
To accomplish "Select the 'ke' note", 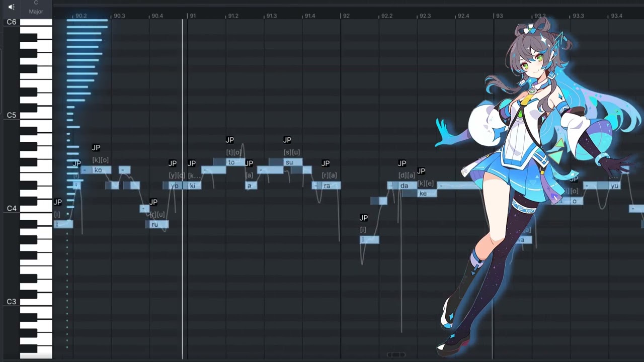I will coord(427,194).
